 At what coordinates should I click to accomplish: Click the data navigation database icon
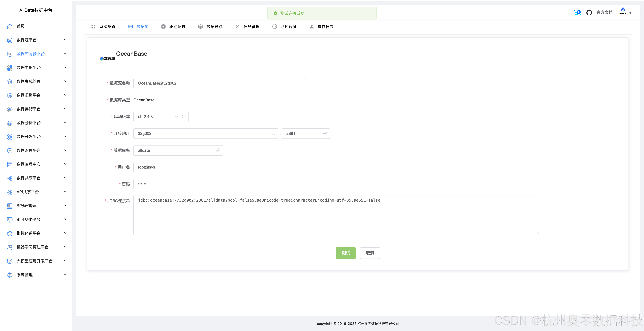(x=201, y=26)
